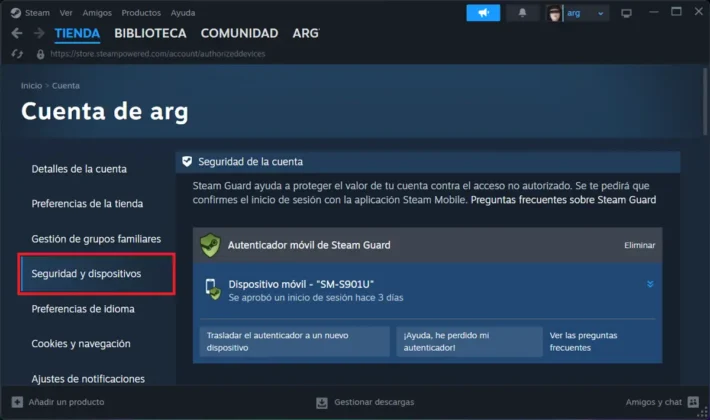Open the notifications bell

[522, 13]
